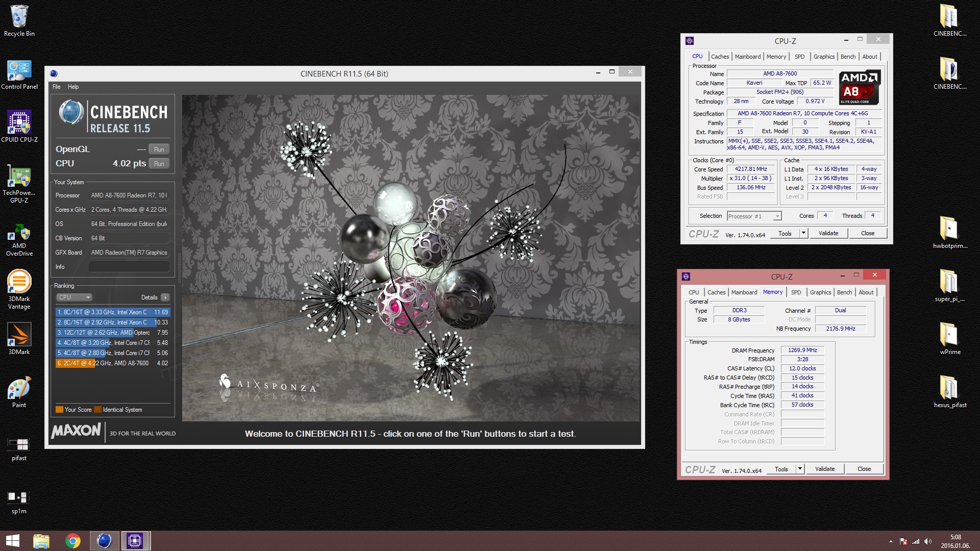The width and height of the screenshot is (980, 551).
Task: Open the super_pi folder on desktop
Action: pos(949,286)
